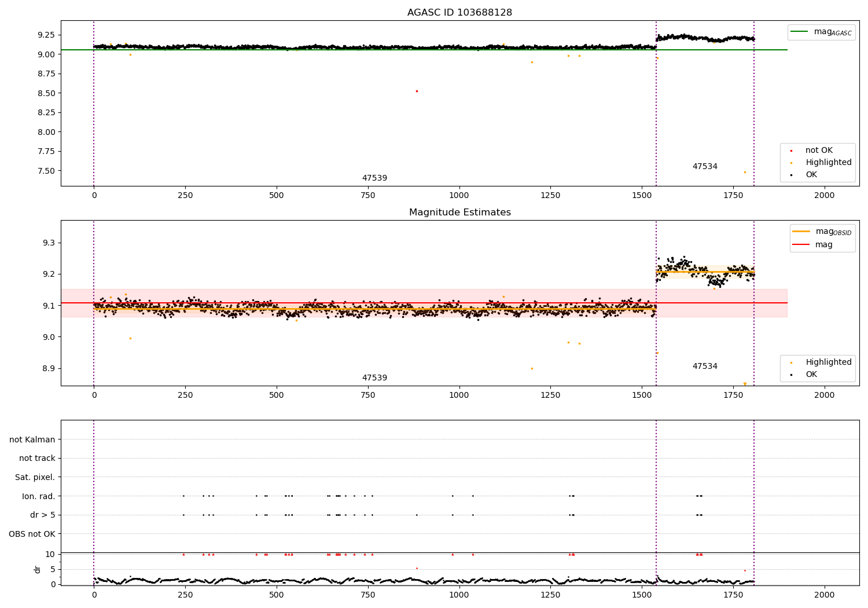The width and height of the screenshot is (868, 608).
Task: Click observation label 47539 in Magnitude Estimates plot
Action: tap(374, 378)
